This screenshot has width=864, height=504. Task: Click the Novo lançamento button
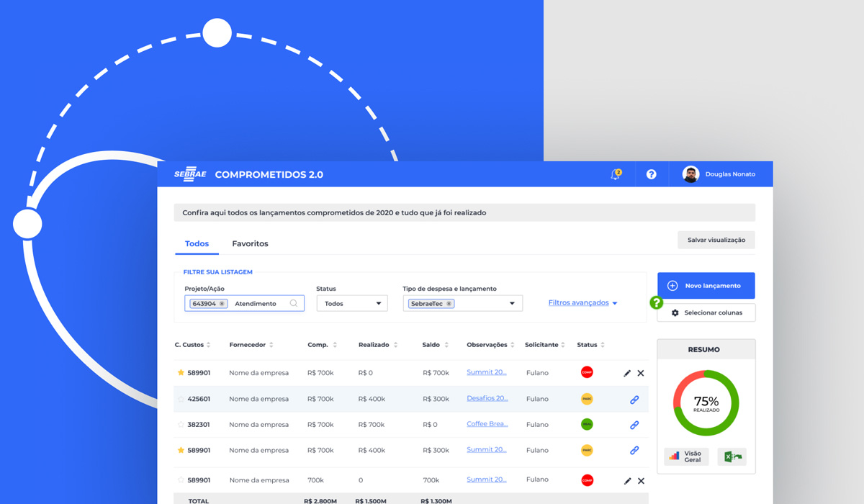click(x=706, y=286)
